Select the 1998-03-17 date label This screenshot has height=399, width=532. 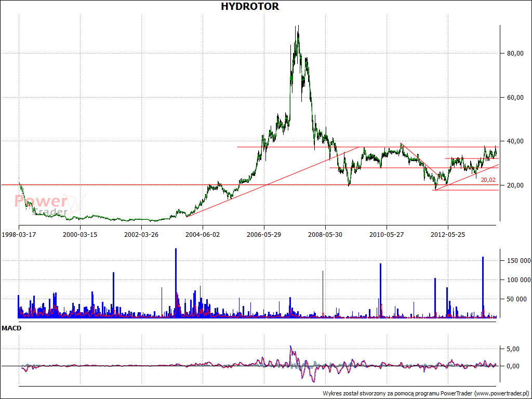click(19, 235)
